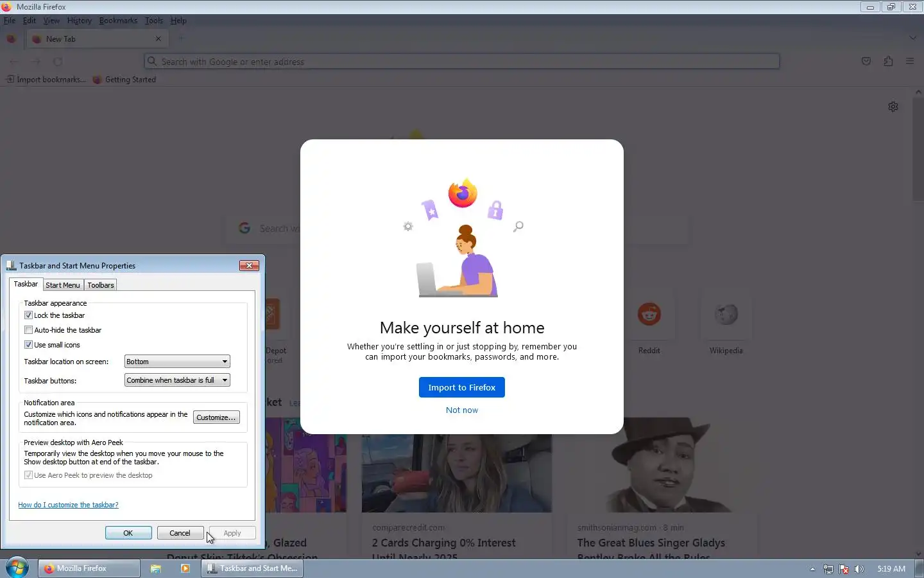Click the volume speaker tray icon
This screenshot has width=924, height=578.
[x=859, y=569]
